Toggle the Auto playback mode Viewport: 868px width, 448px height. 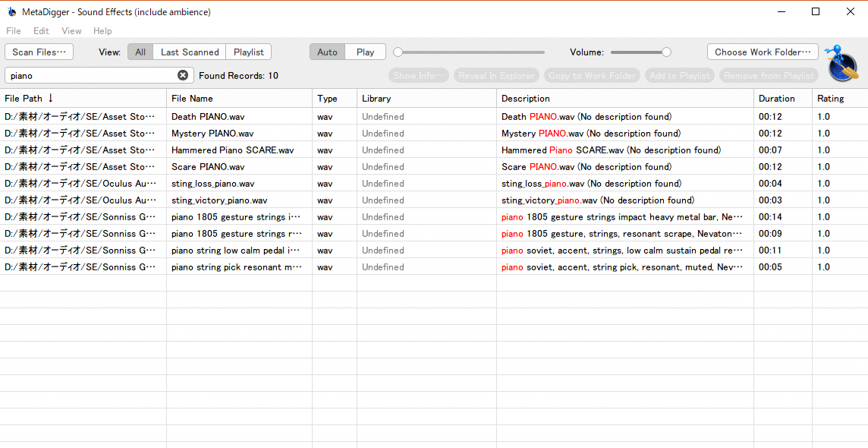coord(327,52)
